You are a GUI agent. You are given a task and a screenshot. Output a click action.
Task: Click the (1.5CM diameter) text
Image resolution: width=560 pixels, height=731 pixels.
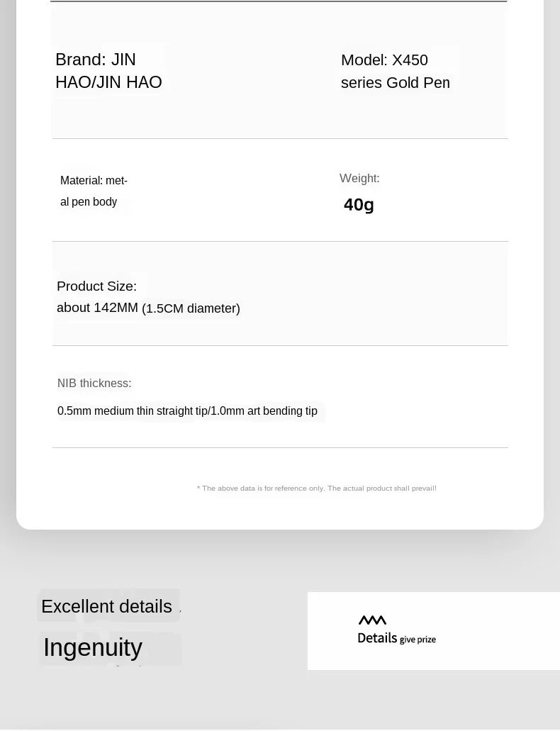point(191,308)
